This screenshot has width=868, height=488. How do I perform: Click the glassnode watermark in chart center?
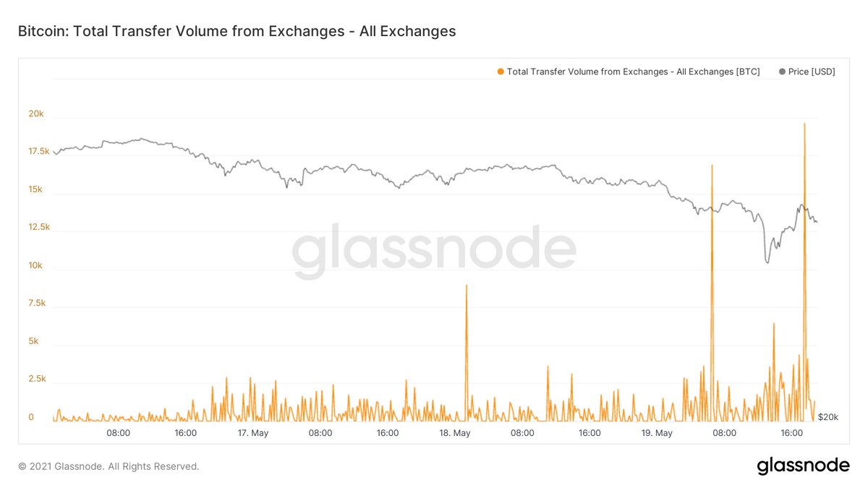pos(434,251)
